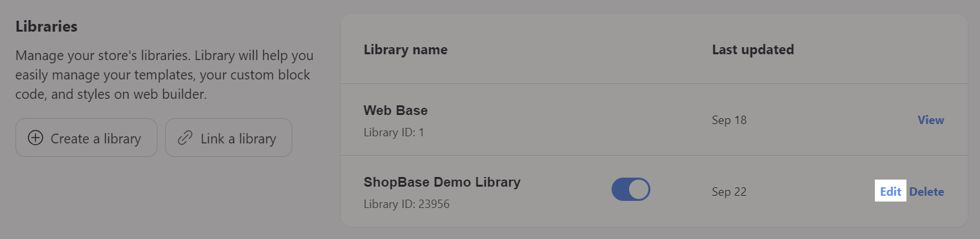
Task: Click the chain link icon beside Link a library
Action: [185, 138]
